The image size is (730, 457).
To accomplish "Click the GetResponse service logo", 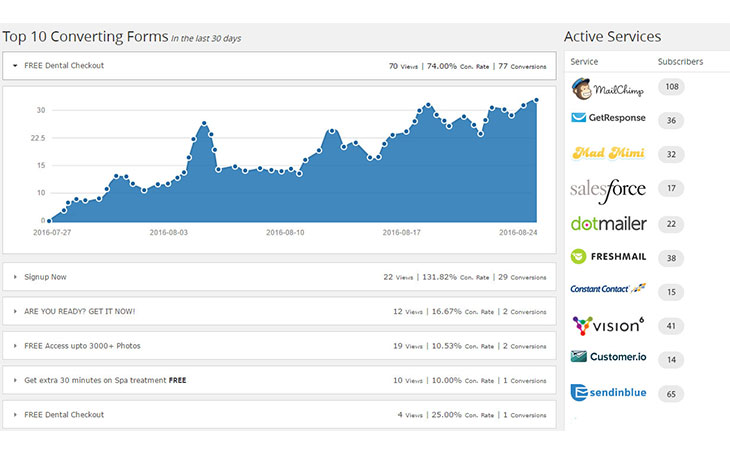I will 608,118.
